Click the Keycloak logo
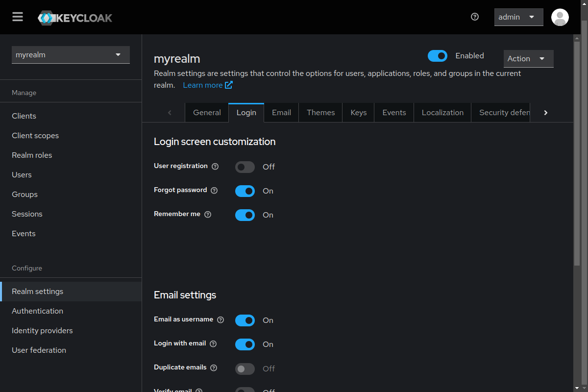The width and height of the screenshot is (588, 392). 75,18
